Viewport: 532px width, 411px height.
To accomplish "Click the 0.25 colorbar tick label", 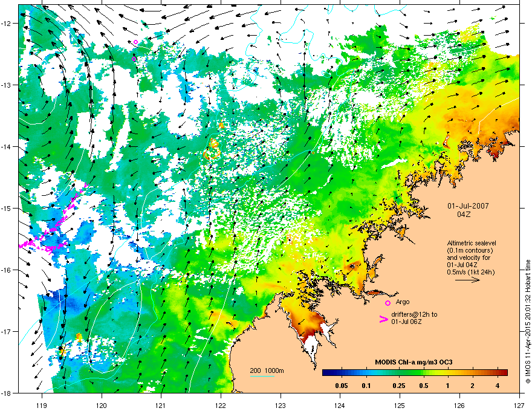I will [398, 386].
